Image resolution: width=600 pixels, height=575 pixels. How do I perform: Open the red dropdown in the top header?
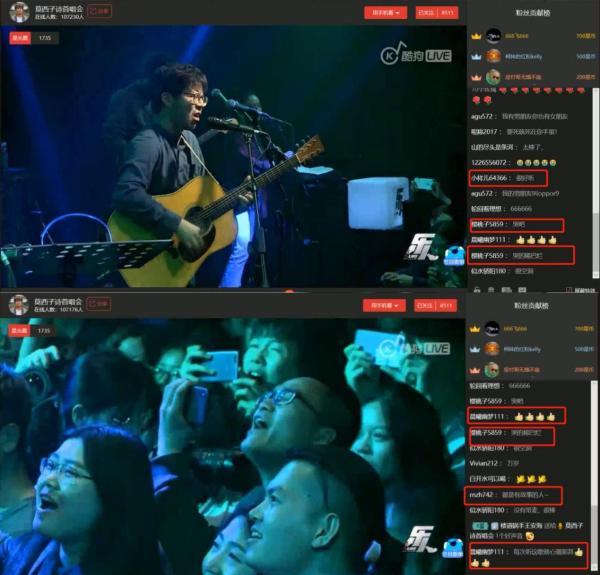pos(384,13)
